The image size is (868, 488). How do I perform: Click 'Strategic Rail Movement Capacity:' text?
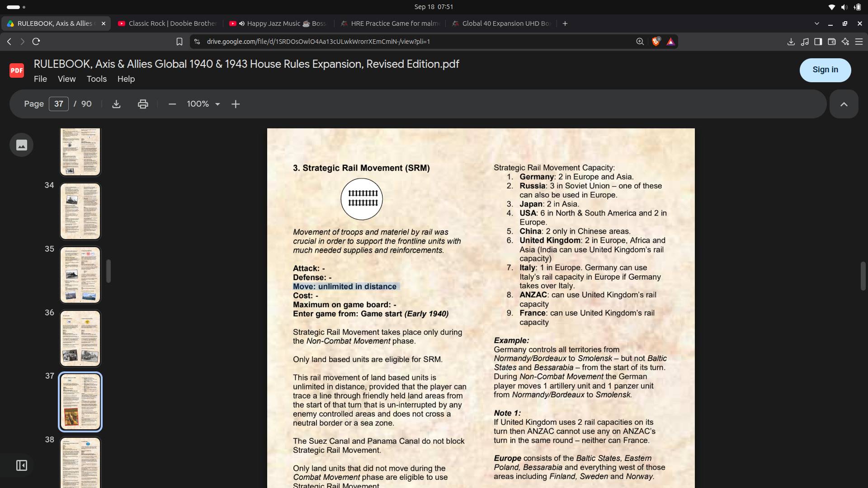pos(554,168)
